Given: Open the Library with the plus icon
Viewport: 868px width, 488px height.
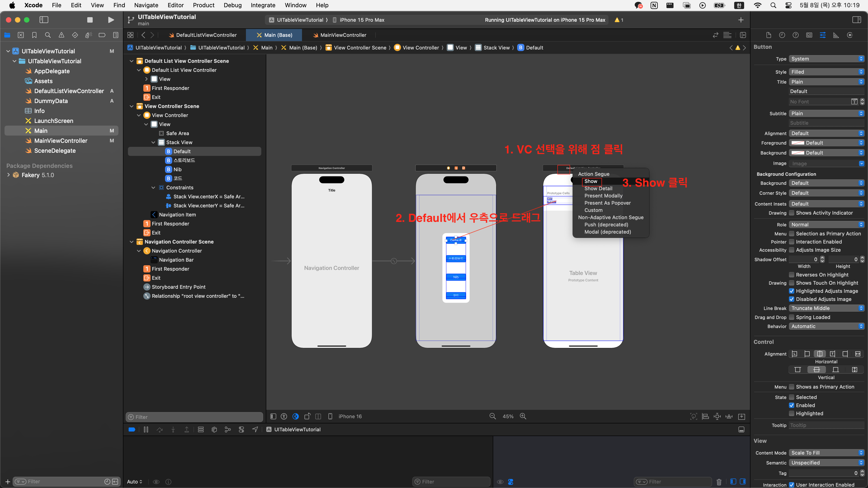Looking at the screenshot, I should (x=741, y=20).
